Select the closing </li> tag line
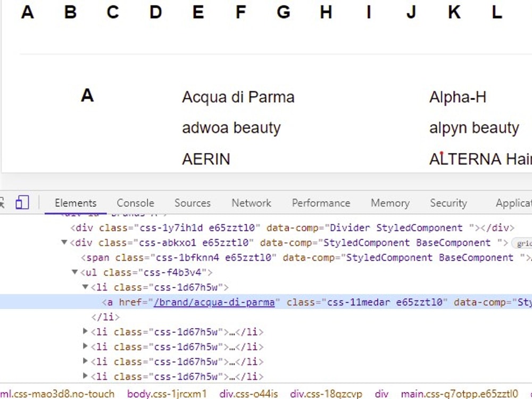 (x=105, y=317)
